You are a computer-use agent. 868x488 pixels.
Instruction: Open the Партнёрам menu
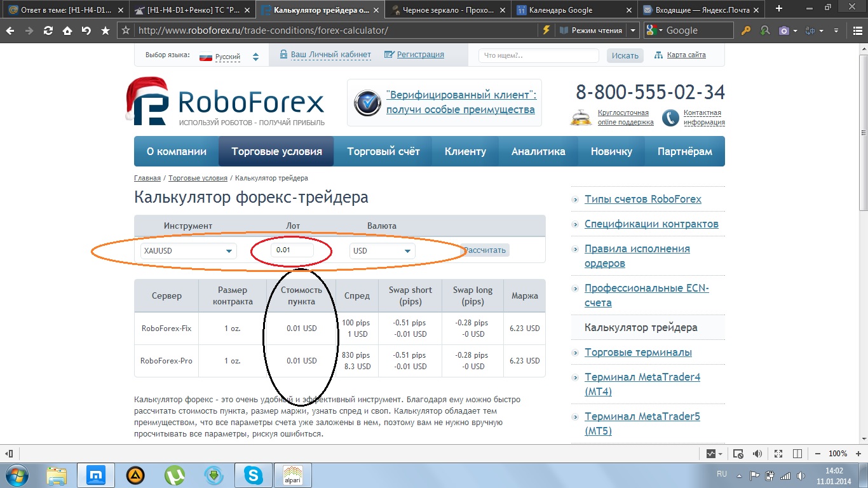685,151
